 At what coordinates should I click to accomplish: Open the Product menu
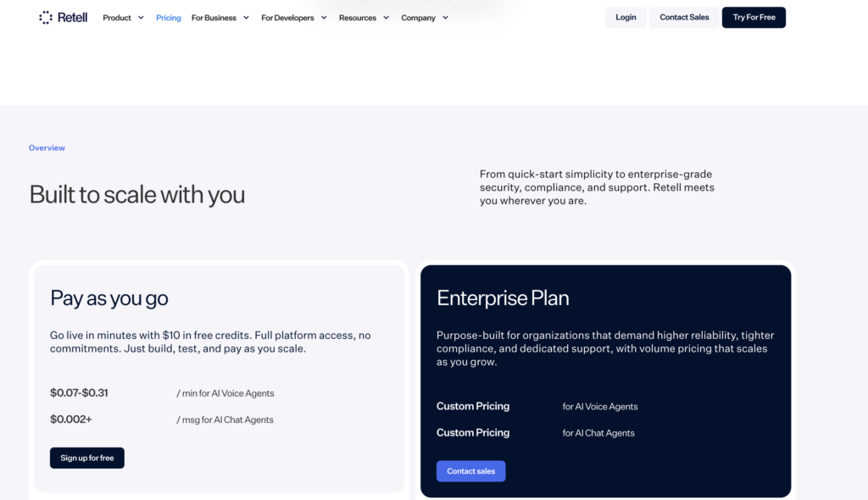click(117, 18)
